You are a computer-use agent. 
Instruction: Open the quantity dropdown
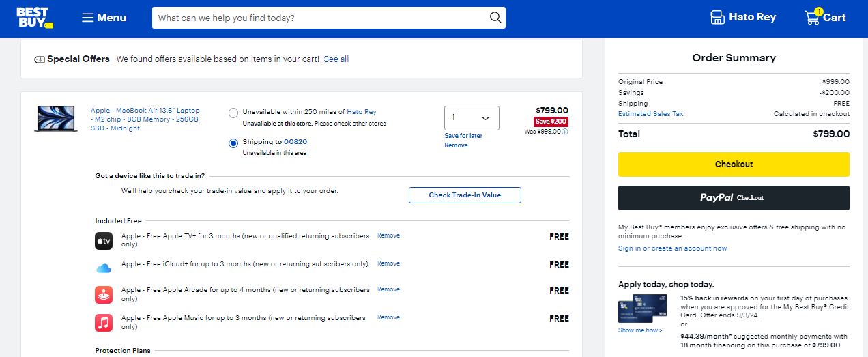[472, 117]
